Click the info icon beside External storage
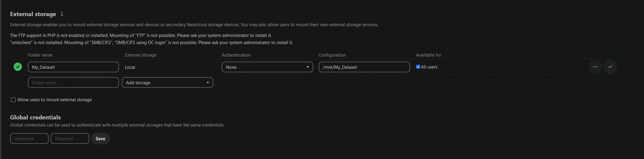 click(x=62, y=14)
